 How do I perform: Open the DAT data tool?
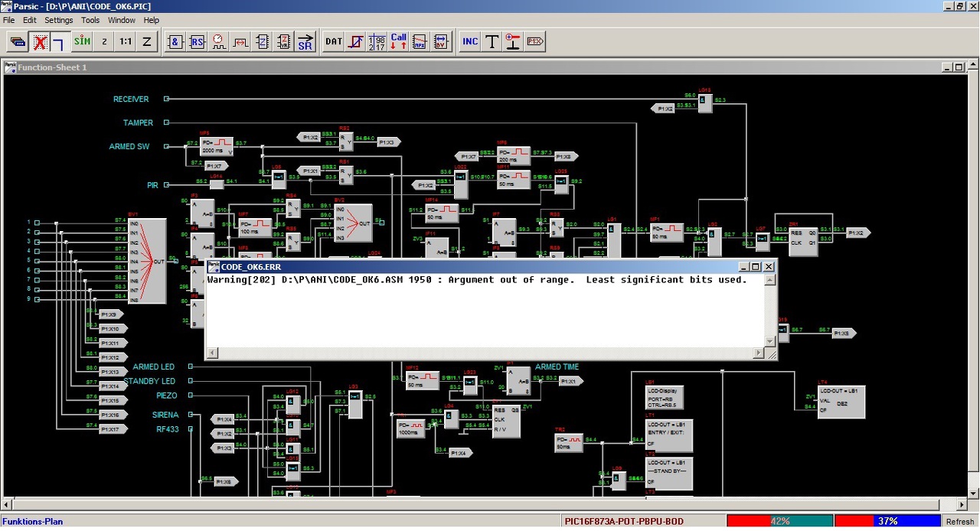click(x=334, y=41)
